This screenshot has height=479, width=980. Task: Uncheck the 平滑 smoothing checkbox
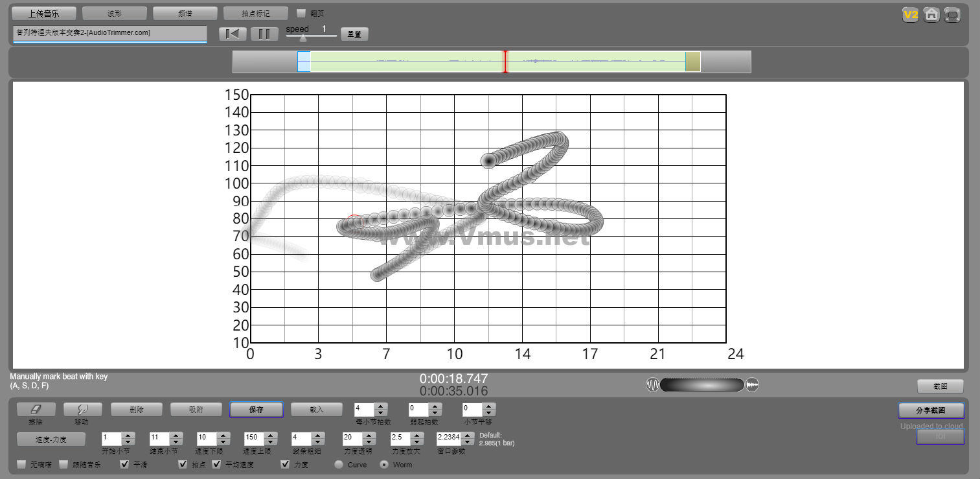tap(125, 464)
